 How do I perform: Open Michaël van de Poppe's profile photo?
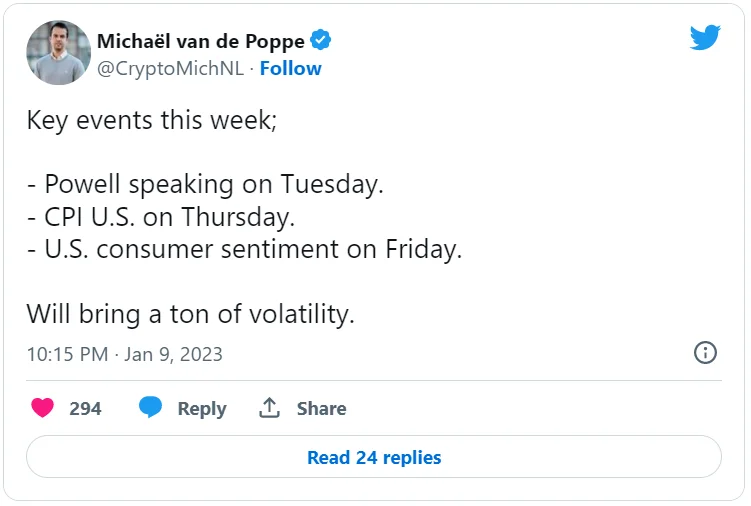pyautogui.click(x=58, y=53)
